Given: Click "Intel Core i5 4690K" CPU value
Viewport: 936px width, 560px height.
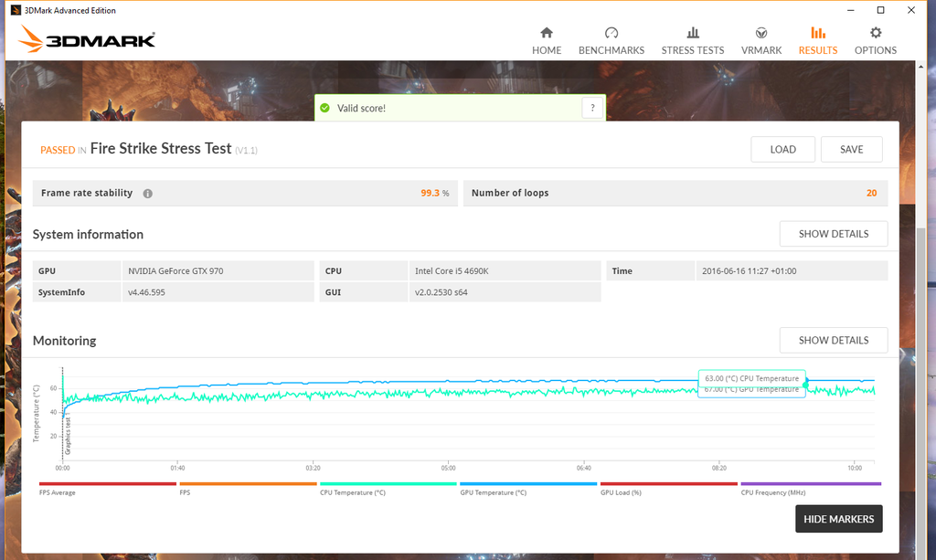Looking at the screenshot, I should [452, 270].
